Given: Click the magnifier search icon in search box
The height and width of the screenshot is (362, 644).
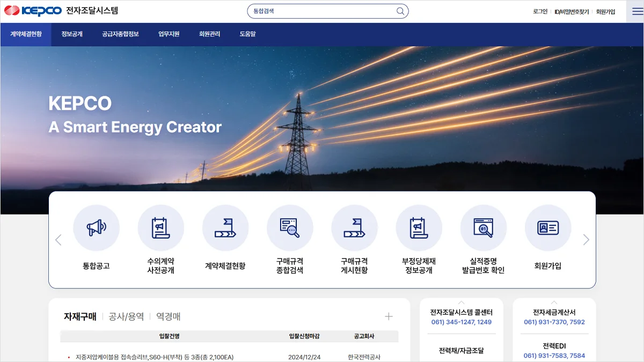Looking at the screenshot, I should pyautogui.click(x=400, y=11).
